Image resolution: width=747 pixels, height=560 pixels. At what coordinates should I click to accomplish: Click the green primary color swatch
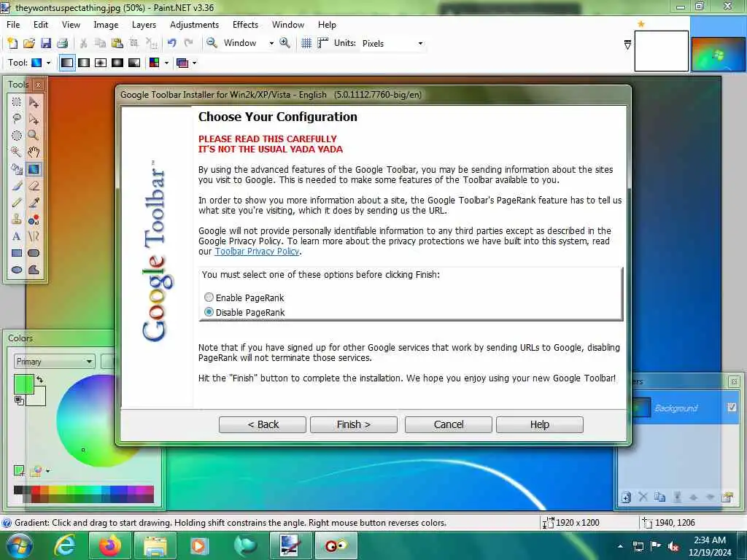tap(23, 384)
